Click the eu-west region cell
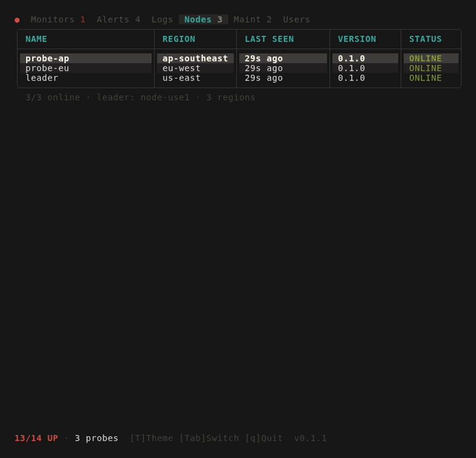 pos(181,69)
